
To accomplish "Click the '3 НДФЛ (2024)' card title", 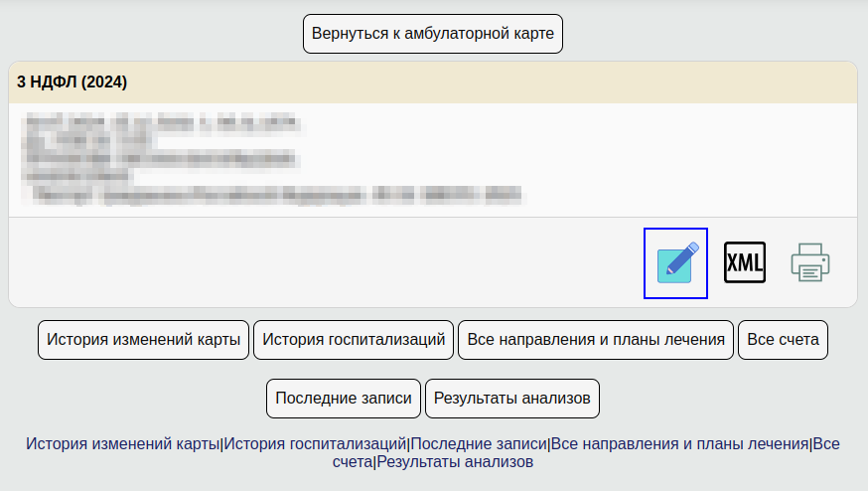I will tap(72, 82).
